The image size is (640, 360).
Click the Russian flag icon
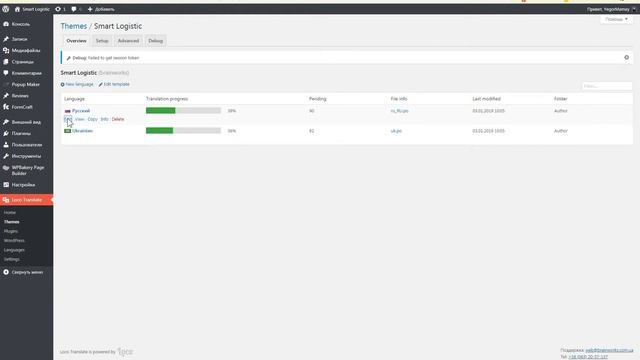[x=67, y=111]
